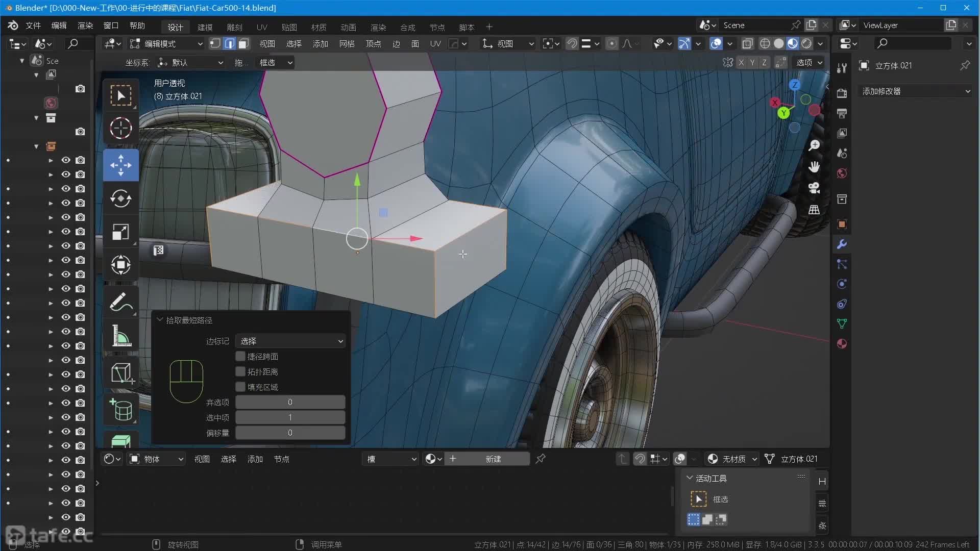Open 框选 drag action dropdown

tap(275, 62)
